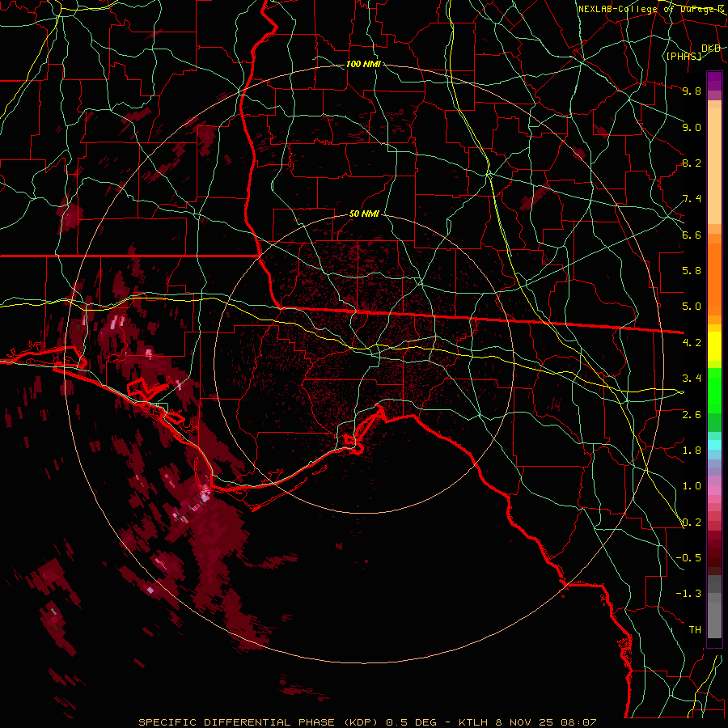
Task: Click the '8.2' scale value
Action: (x=692, y=163)
